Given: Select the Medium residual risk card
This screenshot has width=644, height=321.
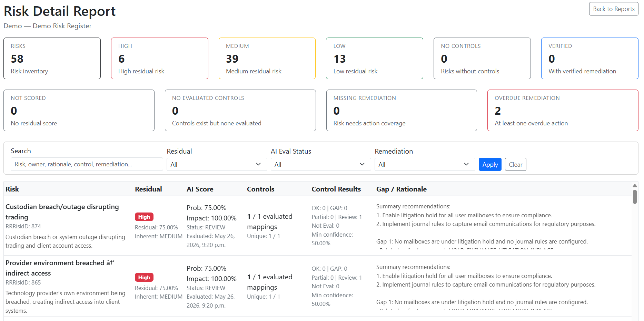Looking at the screenshot, I should pos(267,59).
